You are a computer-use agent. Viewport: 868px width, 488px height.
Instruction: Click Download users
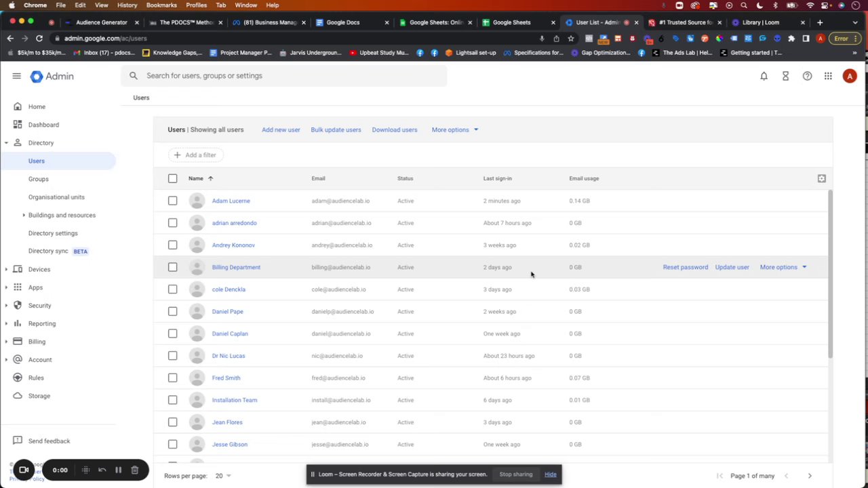point(395,129)
